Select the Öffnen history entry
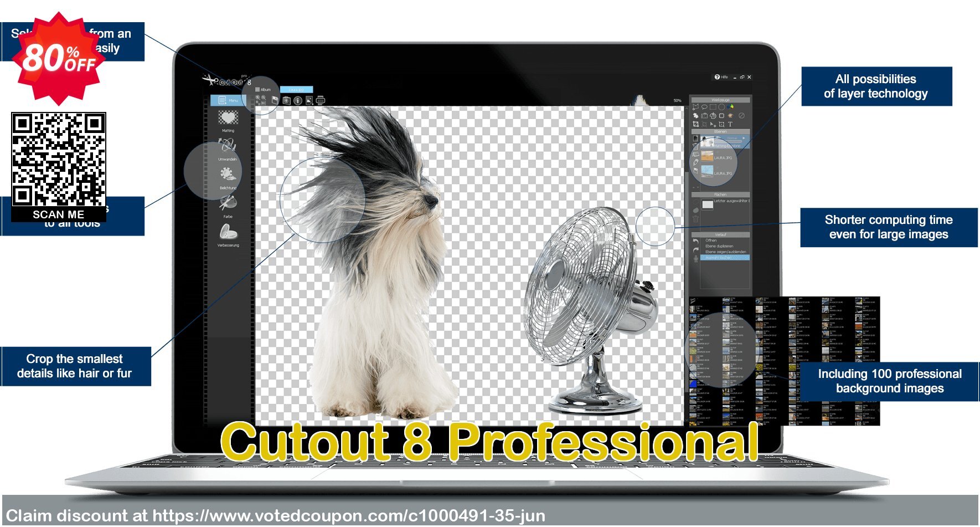Image resolution: width=980 pixels, height=527 pixels. click(x=711, y=241)
